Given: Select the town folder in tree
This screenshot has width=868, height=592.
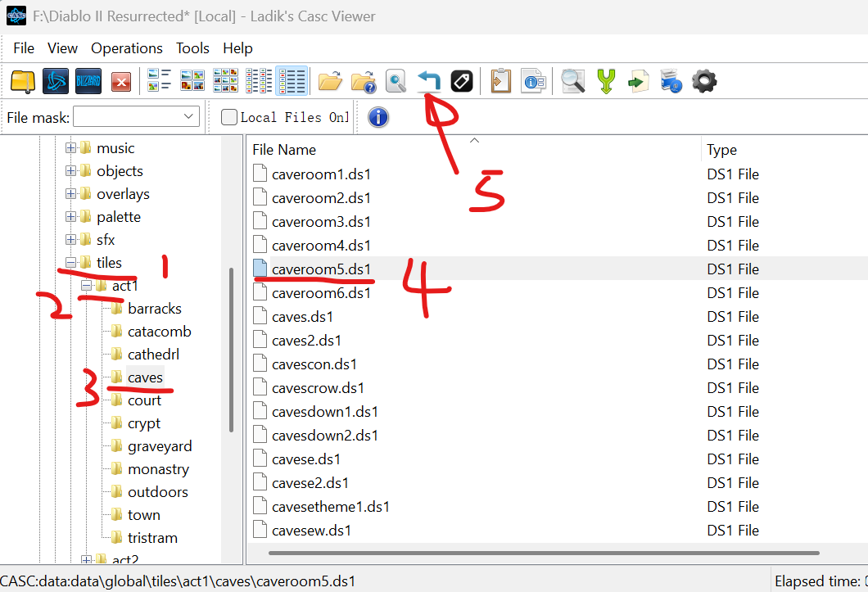Looking at the screenshot, I should click(x=144, y=515).
